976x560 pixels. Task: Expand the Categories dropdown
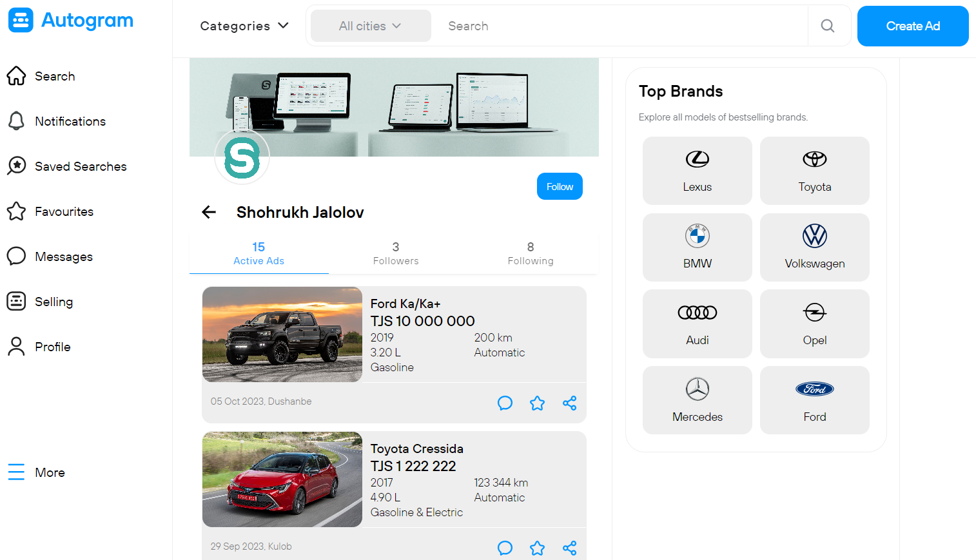244,26
